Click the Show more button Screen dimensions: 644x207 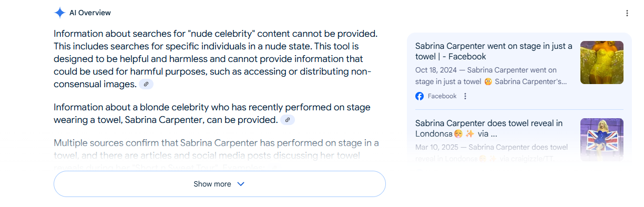(220, 184)
